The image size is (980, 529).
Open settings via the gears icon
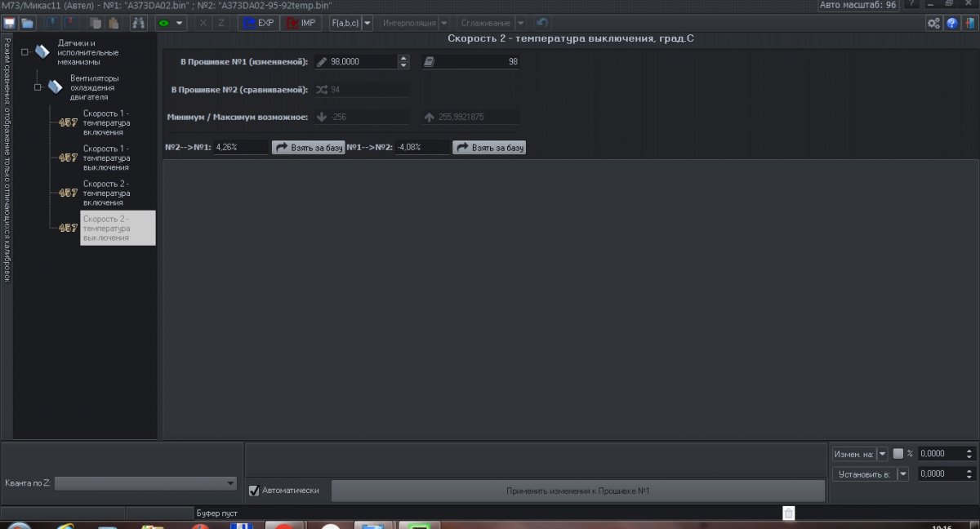pyautogui.click(x=933, y=23)
